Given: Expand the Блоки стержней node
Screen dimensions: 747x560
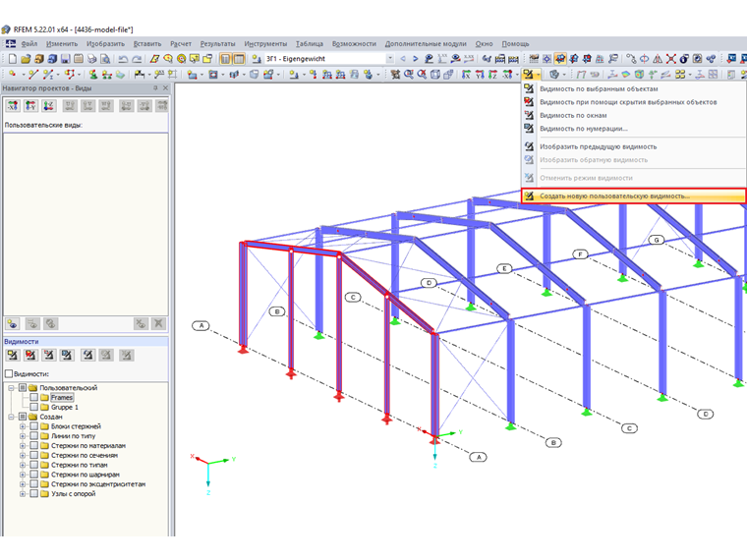Looking at the screenshot, I should click(x=23, y=426).
